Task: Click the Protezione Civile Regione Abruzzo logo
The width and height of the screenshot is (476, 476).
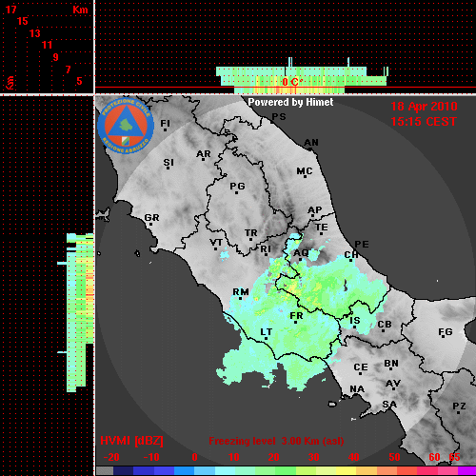Action: (x=126, y=126)
